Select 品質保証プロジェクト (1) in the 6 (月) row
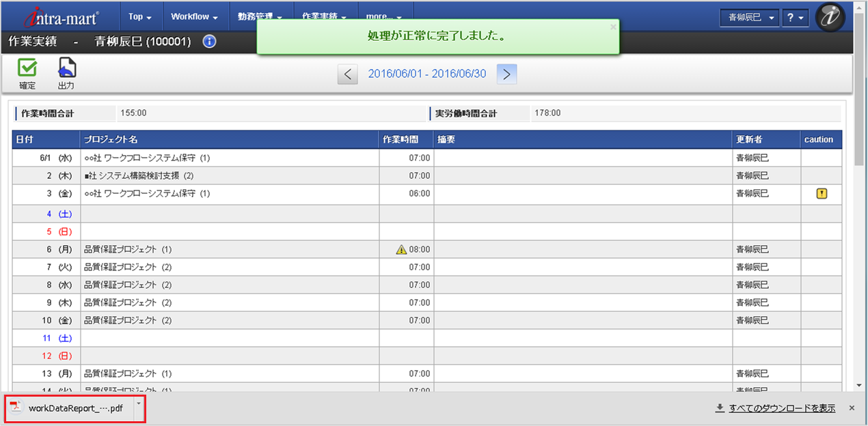Viewport: 868px width, 426px height. coord(230,250)
